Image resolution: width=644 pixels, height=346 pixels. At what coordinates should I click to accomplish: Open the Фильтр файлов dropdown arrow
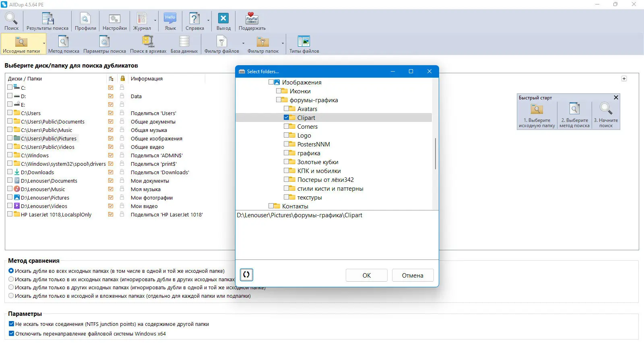coord(243,43)
